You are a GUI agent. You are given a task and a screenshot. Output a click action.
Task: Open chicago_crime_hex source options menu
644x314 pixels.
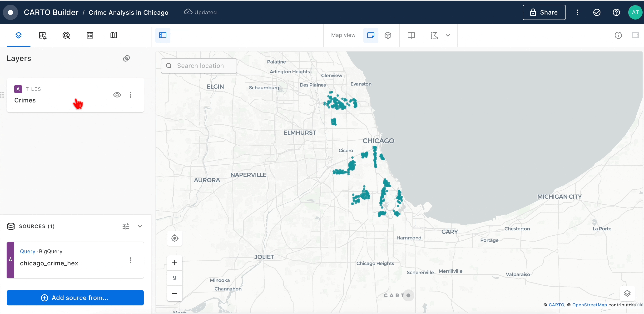pyautogui.click(x=130, y=260)
